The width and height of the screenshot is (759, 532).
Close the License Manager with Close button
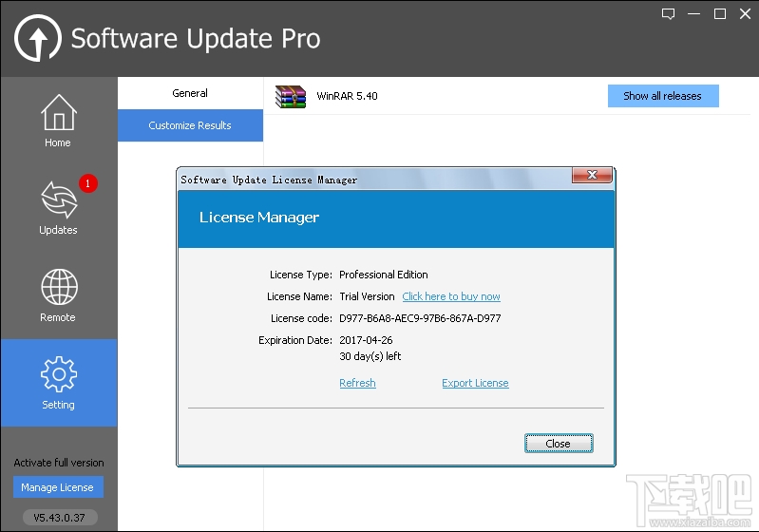click(x=559, y=444)
